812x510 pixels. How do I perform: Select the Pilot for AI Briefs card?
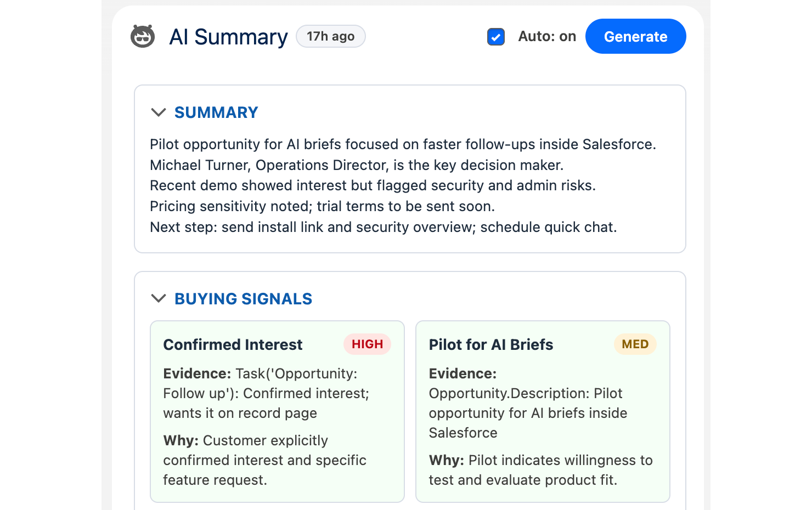point(543,411)
